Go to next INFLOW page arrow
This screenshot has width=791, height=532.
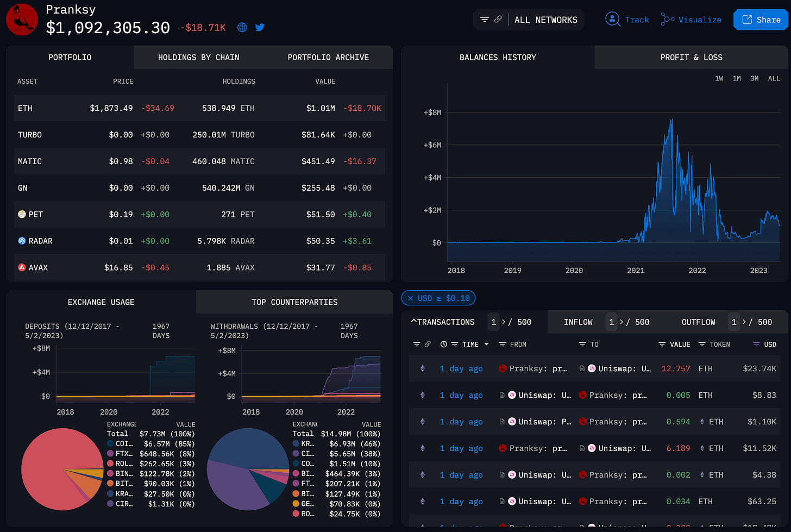(621, 322)
